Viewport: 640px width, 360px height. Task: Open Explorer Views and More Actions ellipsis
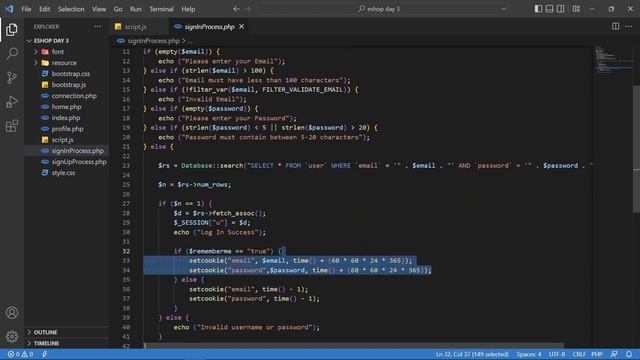(x=97, y=27)
